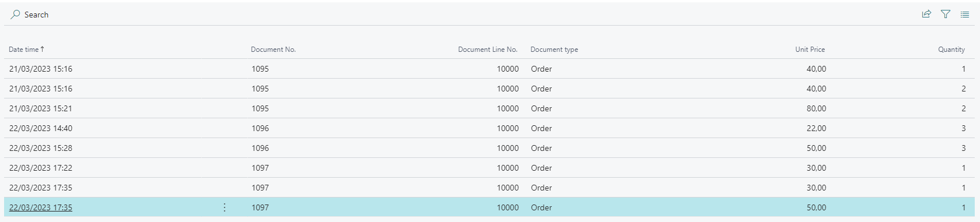Viewport: 980px width, 222px height.
Task: Click Document No. 1097 in the 17:22 row
Action: 260,168
